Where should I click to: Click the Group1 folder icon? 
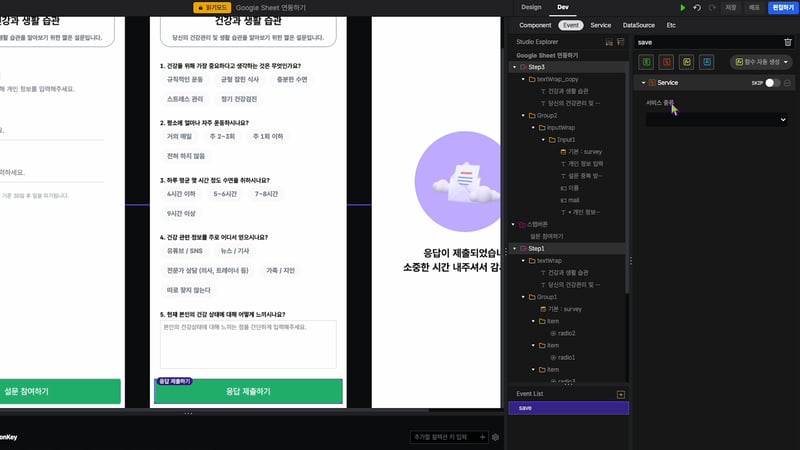pos(532,297)
